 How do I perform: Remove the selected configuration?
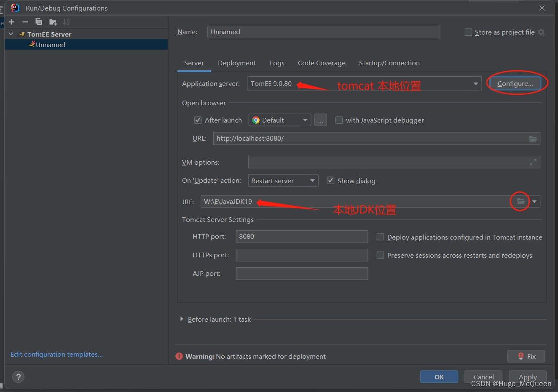tap(25, 22)
